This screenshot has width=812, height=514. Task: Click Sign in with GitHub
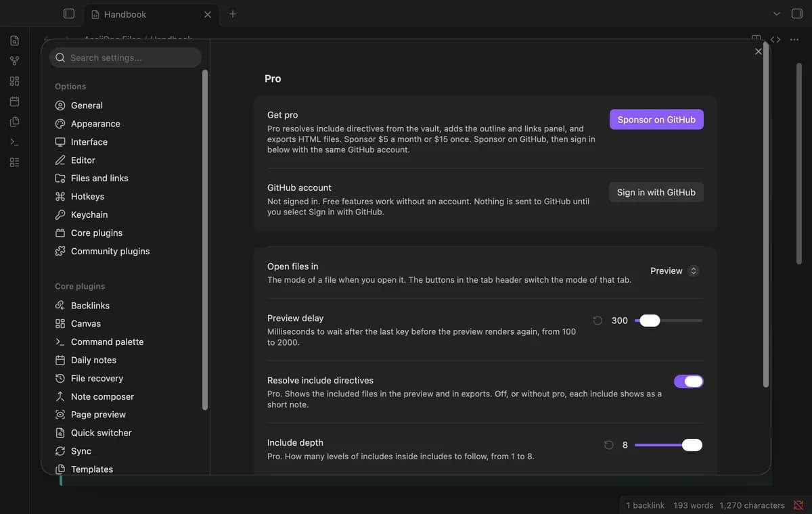[656, 192]
